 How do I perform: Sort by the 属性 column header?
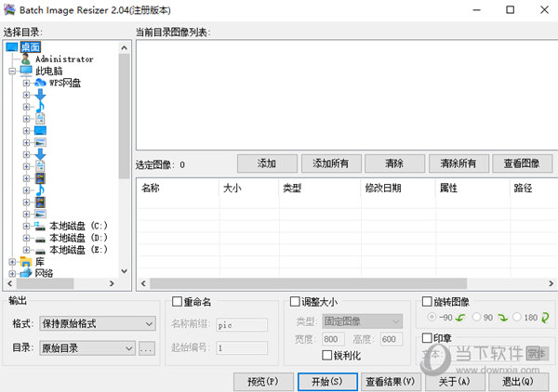click(472, 188)
